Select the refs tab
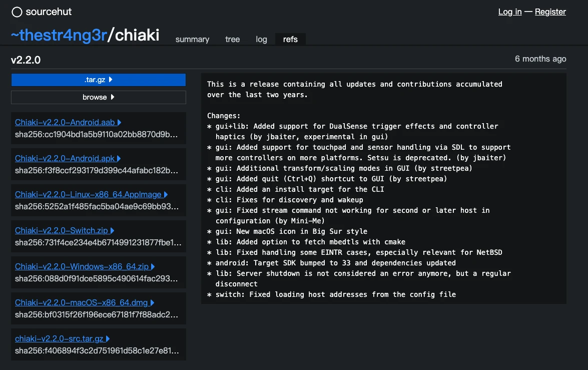This screenshot has height=370, width=588. tap(290, 40)
